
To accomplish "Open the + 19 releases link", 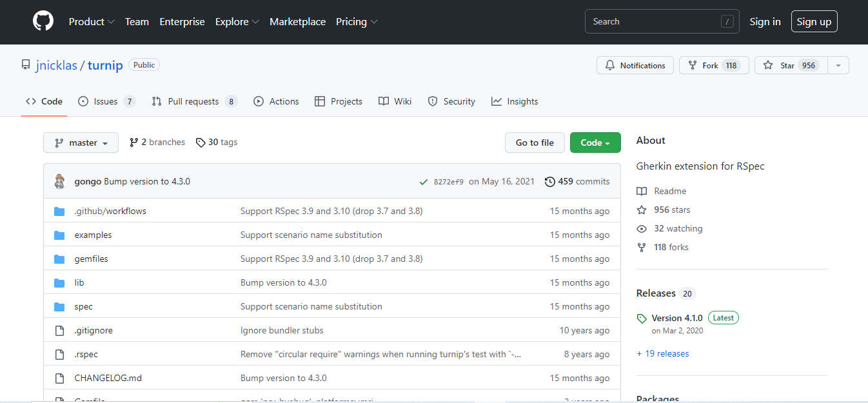I will click(x=662, y=353).
